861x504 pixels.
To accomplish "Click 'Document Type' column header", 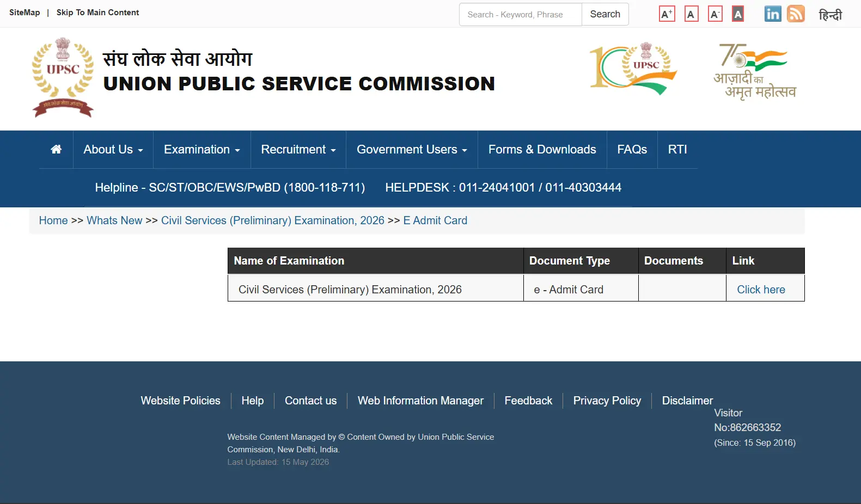I will tap(581, 261).
